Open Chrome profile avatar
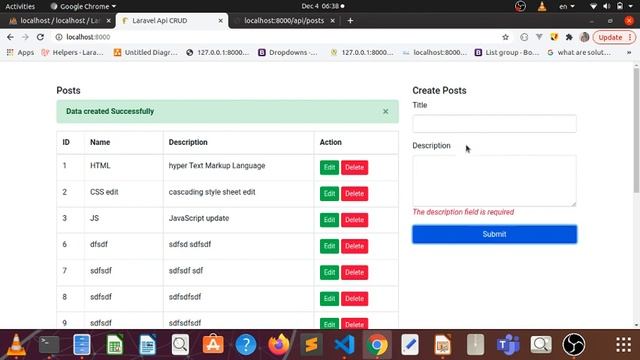Screen dimensions: 640x360 click(x=584, y=37)
